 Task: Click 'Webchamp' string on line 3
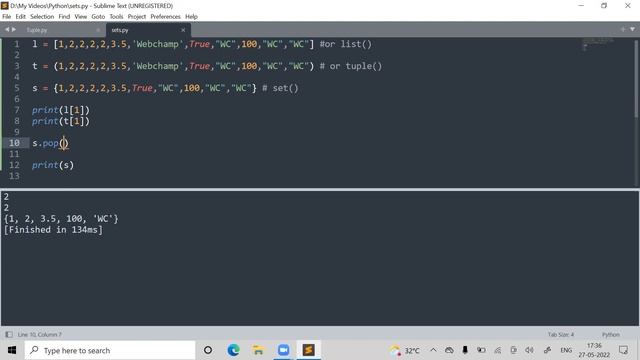(x=158, y=66)
